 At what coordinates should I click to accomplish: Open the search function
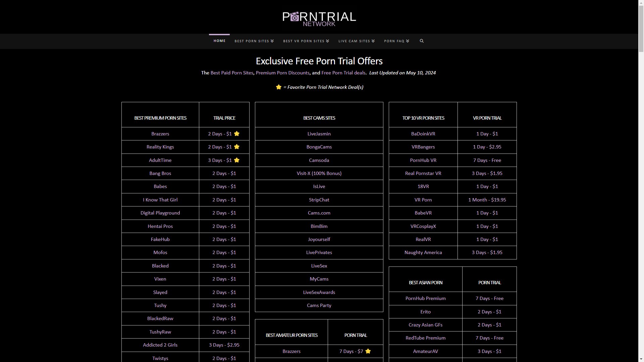pyautogui.click(x=422, y=41)
